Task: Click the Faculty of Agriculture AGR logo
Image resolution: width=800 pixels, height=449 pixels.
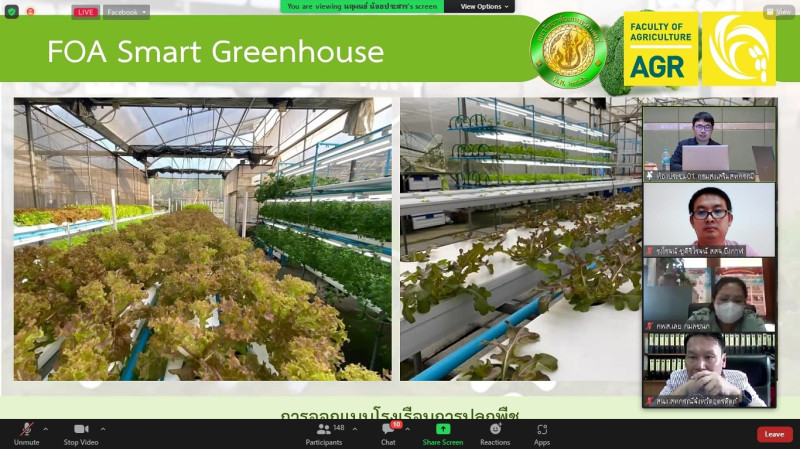Action: pos(661,48)
